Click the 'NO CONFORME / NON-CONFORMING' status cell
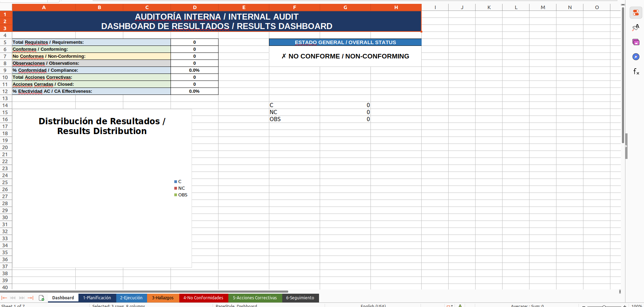This screenshot has height=307, width=644. pos(345,56)
